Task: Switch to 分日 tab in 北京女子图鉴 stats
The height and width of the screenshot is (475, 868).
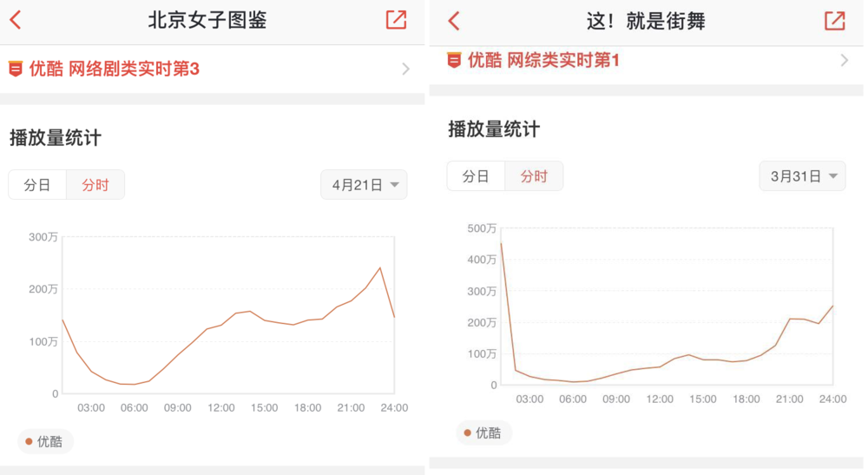Action: [37, 185]
